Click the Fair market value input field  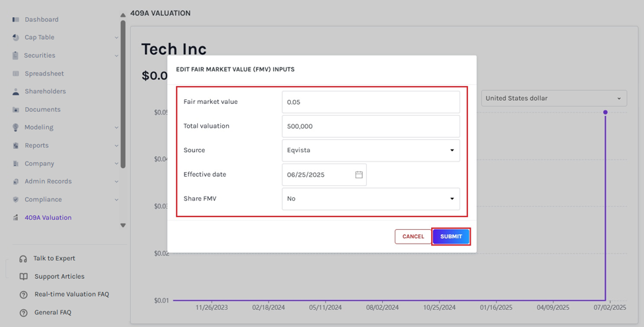[371, 102]
